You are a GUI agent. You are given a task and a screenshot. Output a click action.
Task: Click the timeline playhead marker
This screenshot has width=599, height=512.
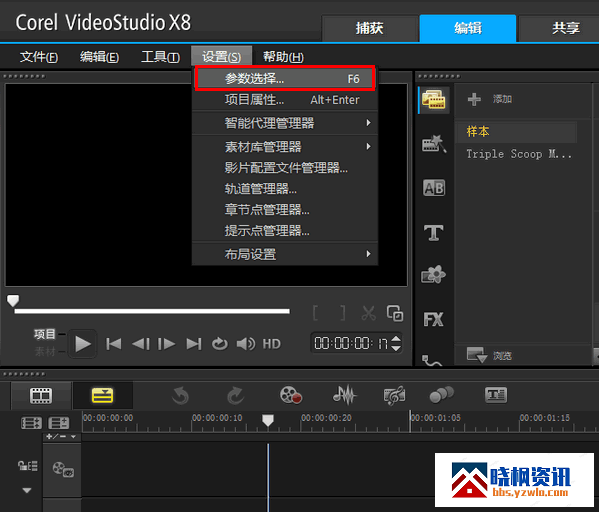coord(268,420)
